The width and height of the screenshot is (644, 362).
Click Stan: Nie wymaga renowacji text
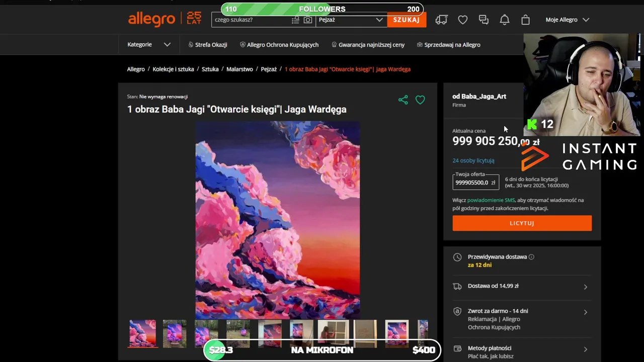(x=157, y=97)
